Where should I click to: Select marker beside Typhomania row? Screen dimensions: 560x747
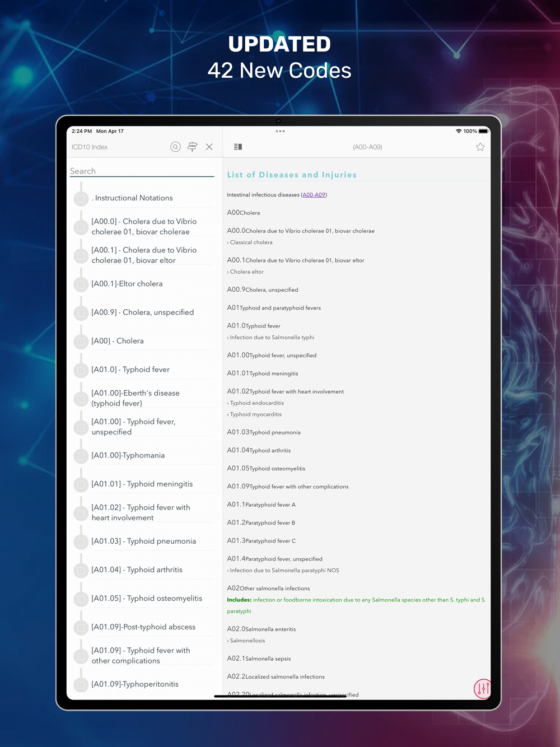[x=81, y=456]
